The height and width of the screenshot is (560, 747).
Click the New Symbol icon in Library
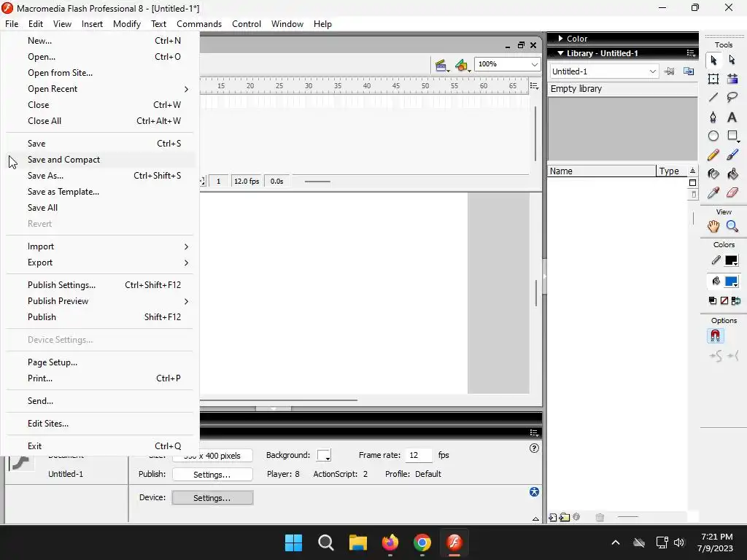[x=553, y=517]
